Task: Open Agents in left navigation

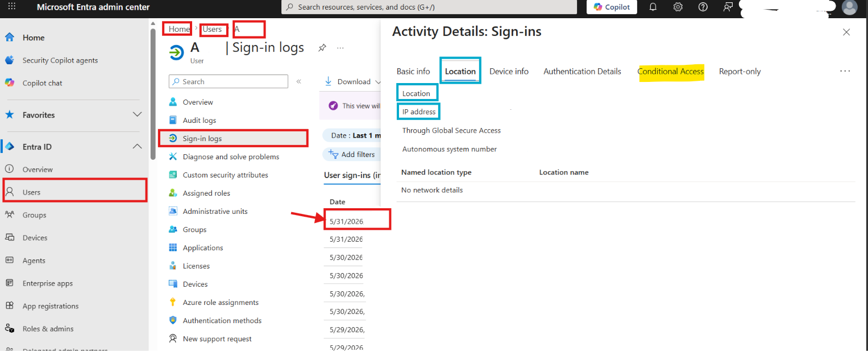Action: pyautogui.click(x=34, y=261)
